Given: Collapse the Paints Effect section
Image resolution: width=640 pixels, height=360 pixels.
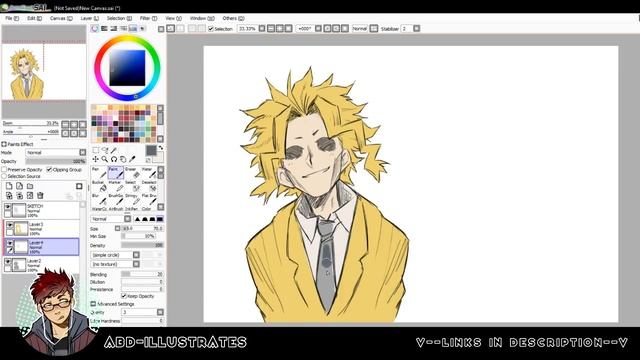Looking at the screenshot, I should pos(4,144).
